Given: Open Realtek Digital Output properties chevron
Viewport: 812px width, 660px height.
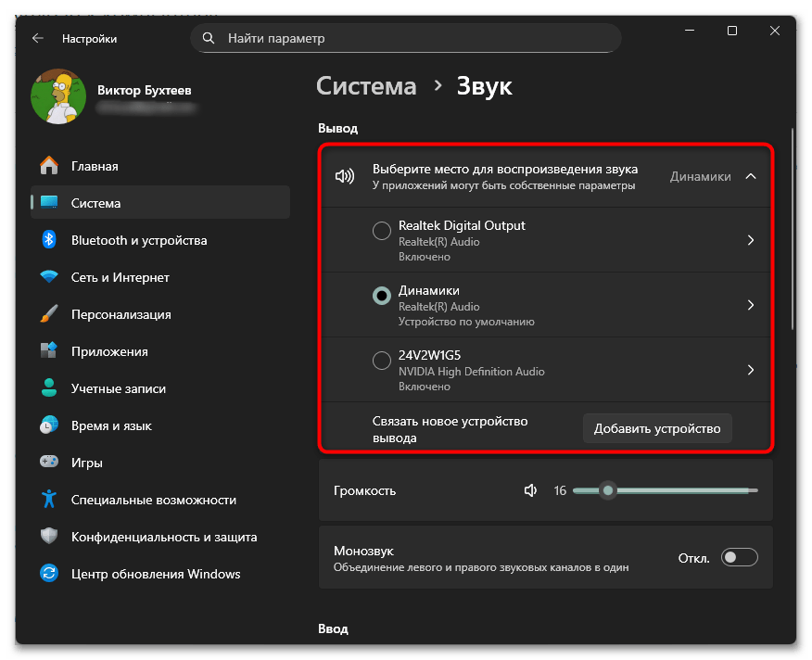Looking at the screenshot, I should pos(751,240).
